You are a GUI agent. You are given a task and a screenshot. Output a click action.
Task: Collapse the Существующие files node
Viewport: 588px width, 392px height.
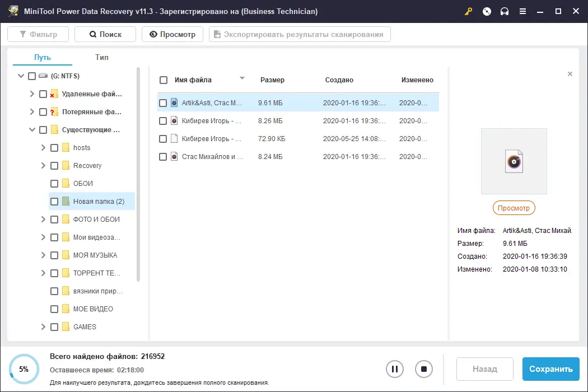coord(32,130)
